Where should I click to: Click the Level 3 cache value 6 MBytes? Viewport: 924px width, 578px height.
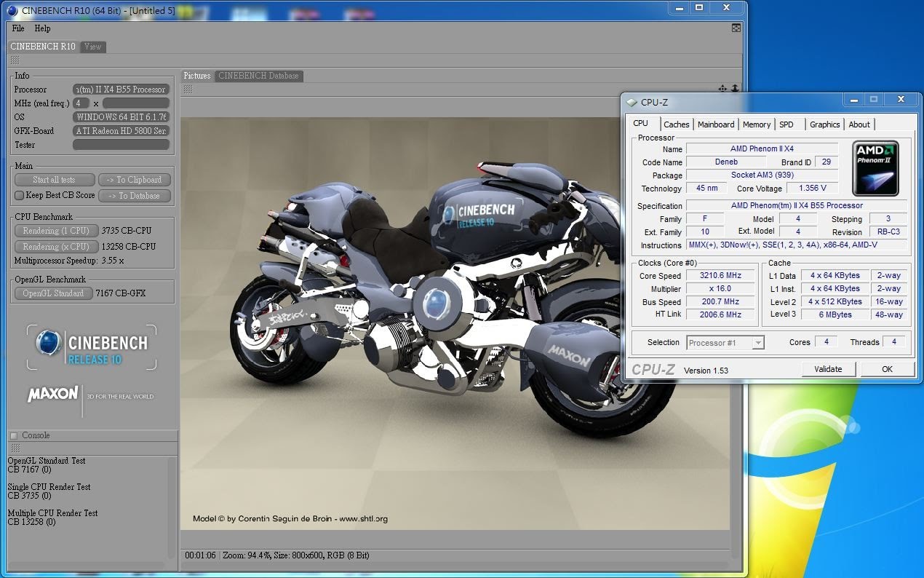point(835,314)
